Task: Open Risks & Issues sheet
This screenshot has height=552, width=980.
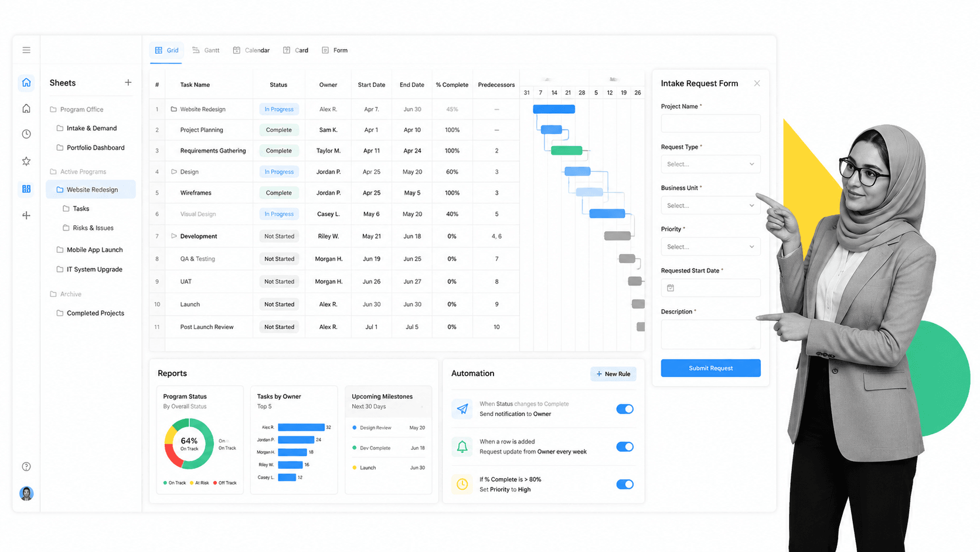Action: [88, 228]
